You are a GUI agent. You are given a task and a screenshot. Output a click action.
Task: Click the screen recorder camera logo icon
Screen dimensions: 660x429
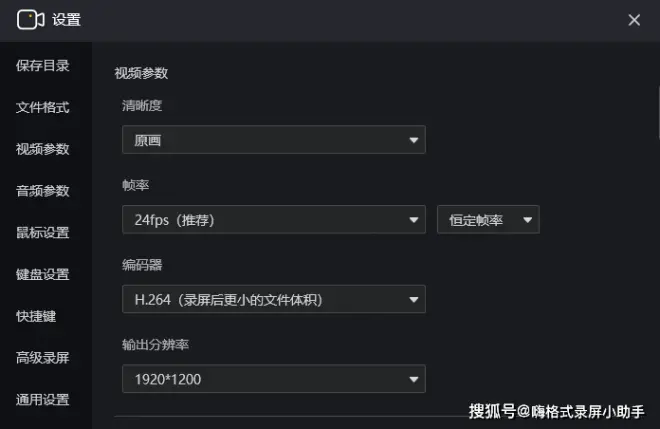(x=30, y=20)
